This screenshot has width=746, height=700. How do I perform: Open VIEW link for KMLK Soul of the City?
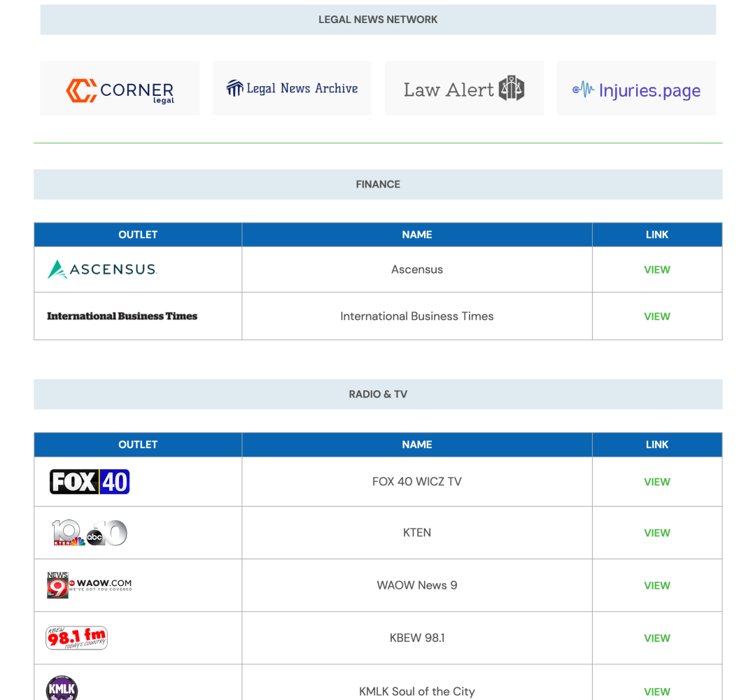(x=656, y=692)
